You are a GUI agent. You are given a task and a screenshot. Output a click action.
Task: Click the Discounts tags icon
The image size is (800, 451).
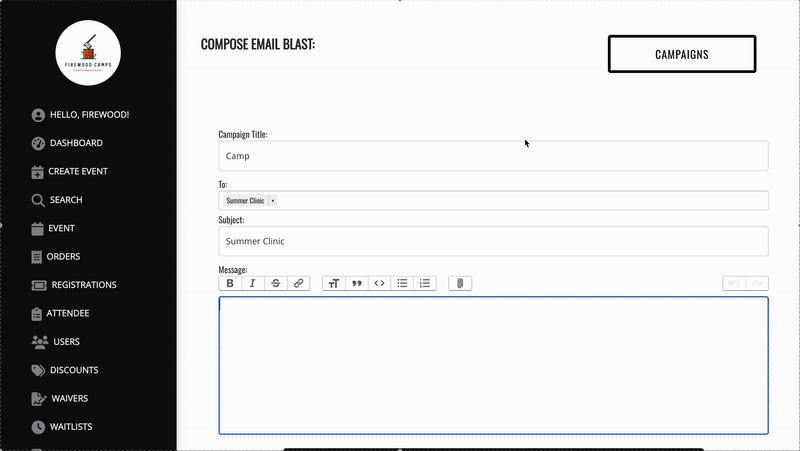38,370
